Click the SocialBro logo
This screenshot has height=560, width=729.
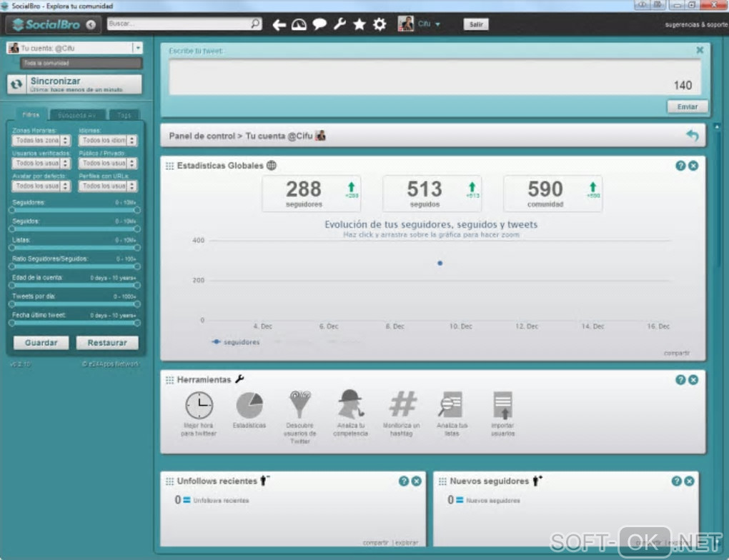coord(46,24)
